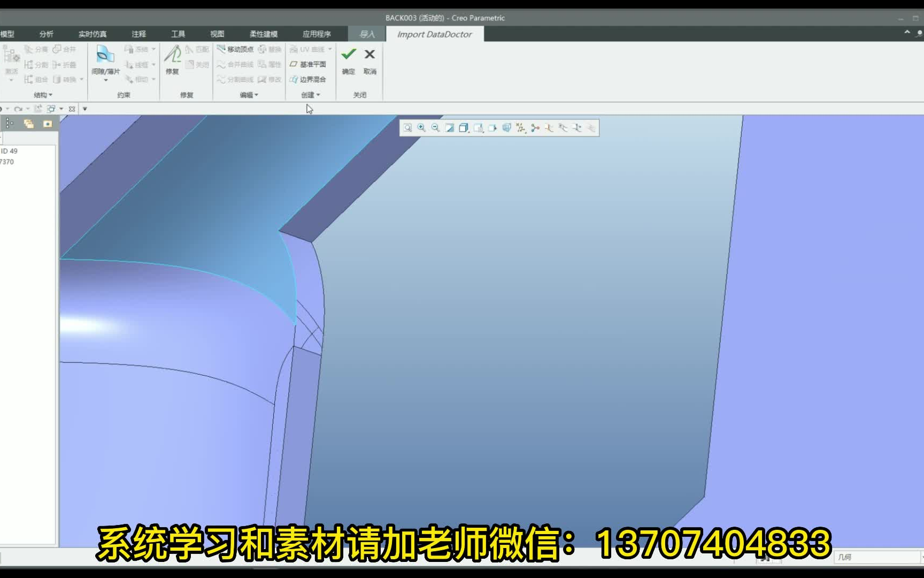Open the layer tree tab icon

(x=28, y=124)
